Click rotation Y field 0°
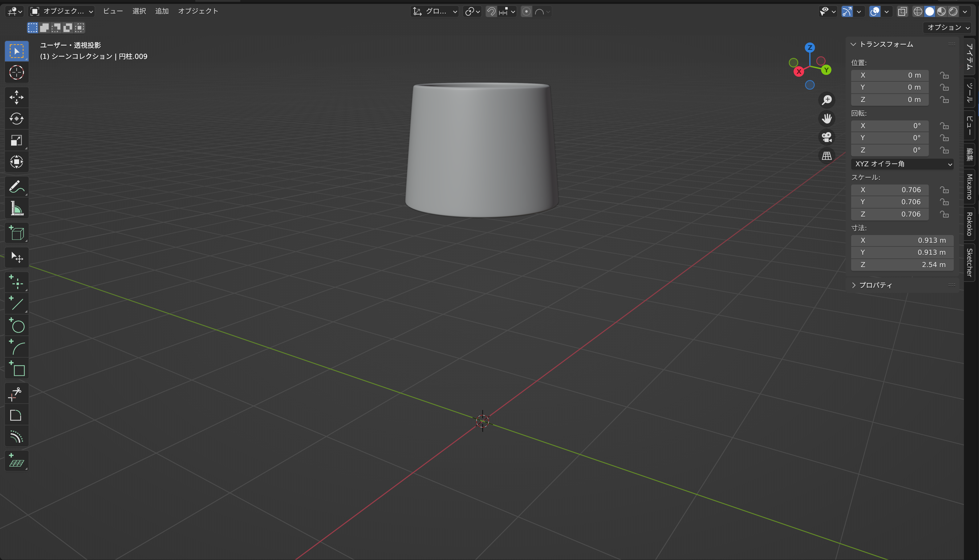 890,138
